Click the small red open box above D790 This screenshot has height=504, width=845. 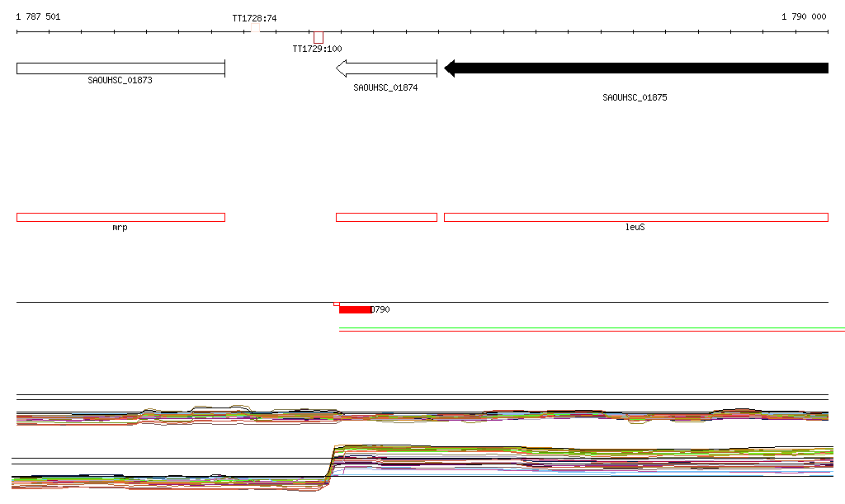point(337,304)
